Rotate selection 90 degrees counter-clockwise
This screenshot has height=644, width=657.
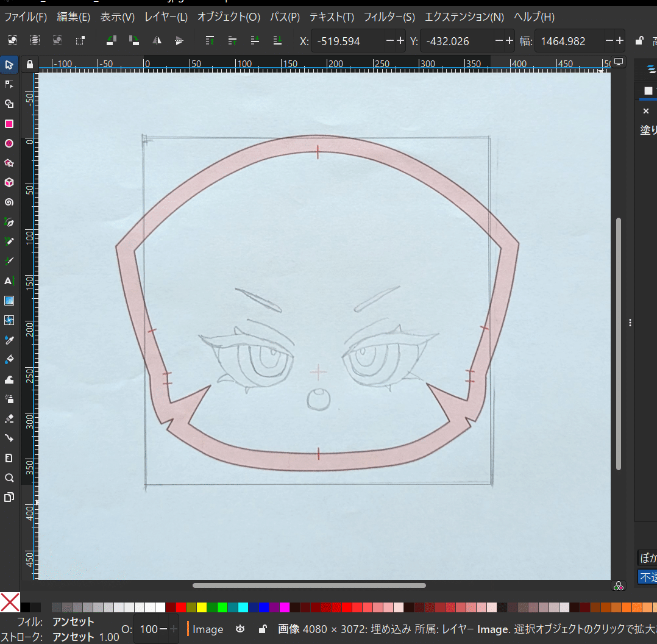coord(112,40)
